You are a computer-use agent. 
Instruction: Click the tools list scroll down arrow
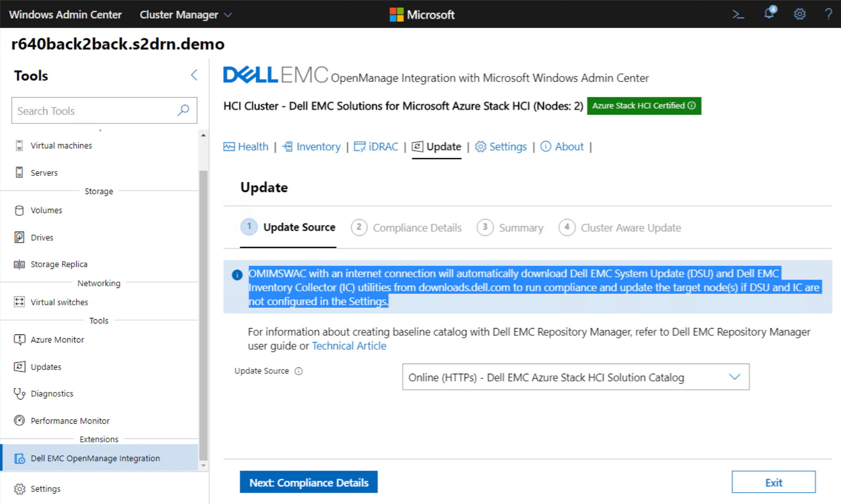point(203,466)
